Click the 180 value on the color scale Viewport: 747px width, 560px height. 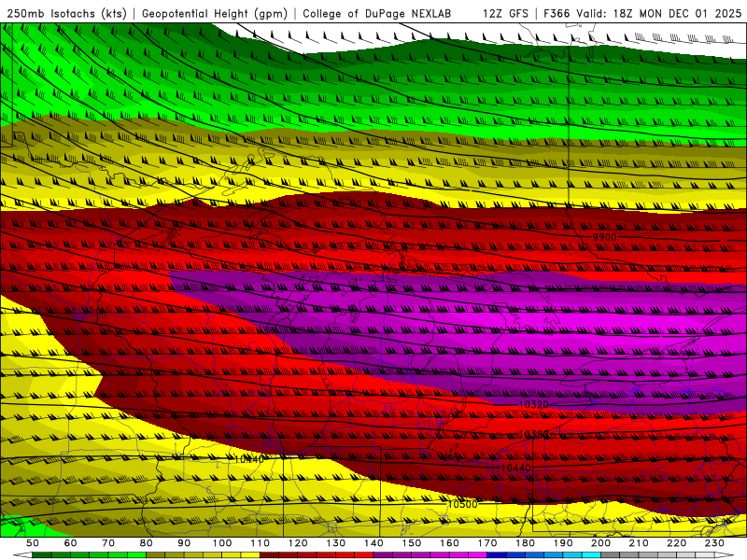(526, 543)
